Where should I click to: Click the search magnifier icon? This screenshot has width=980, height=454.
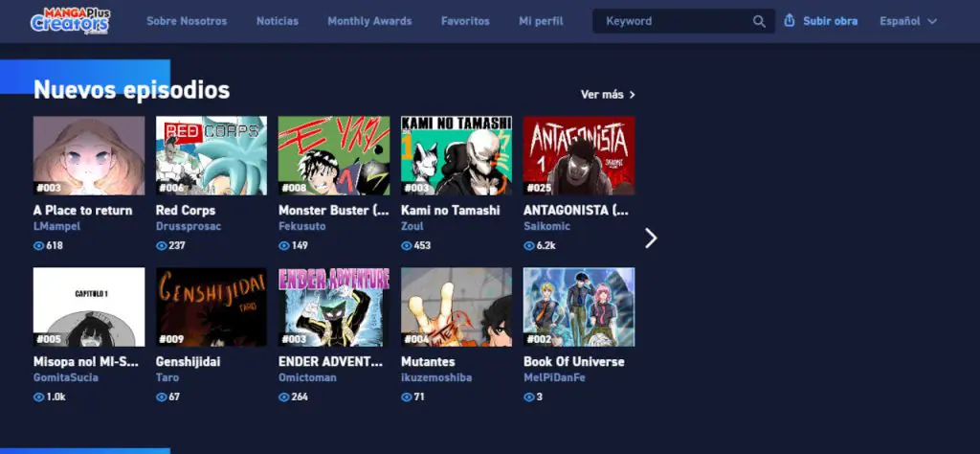coord(759,21)
